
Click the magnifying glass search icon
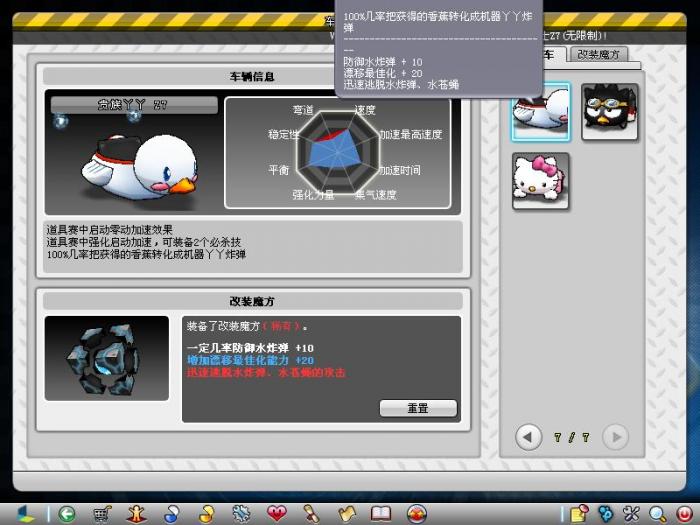coord(658,514)
